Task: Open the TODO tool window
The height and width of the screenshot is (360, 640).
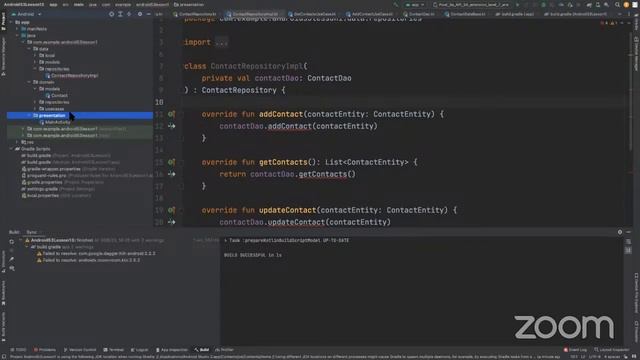Action: [x=18, y=350]
